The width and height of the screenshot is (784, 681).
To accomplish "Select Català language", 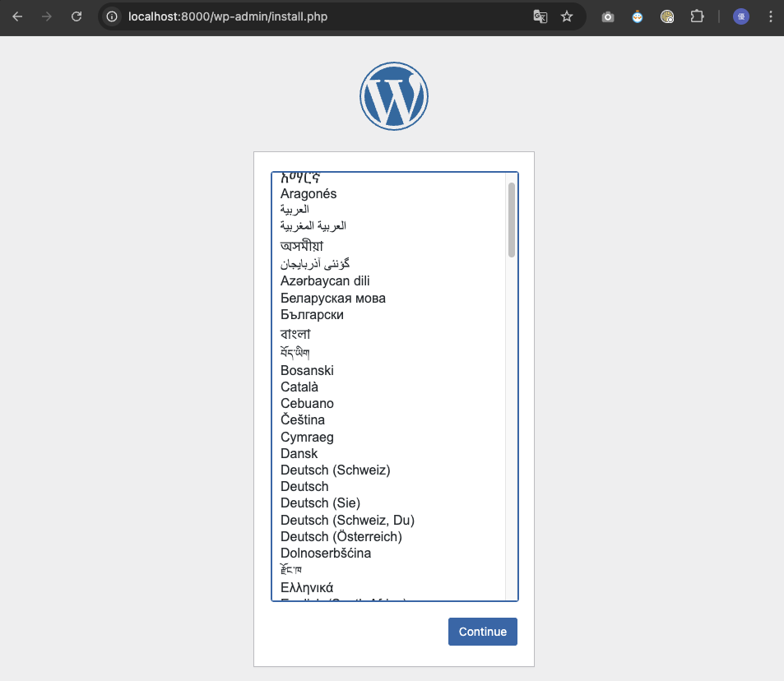I will click(388, 387).
